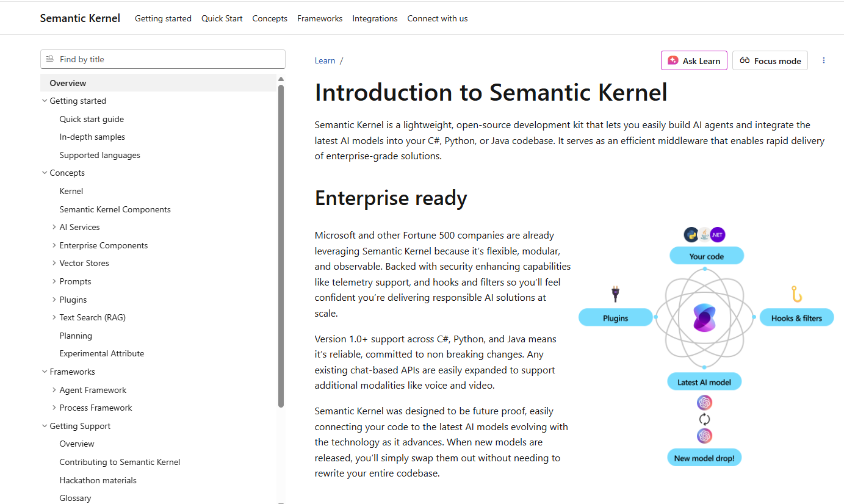844x504 pixels.
Task: Expand the Agent Framework entry
Action: (x=54, y=389)
